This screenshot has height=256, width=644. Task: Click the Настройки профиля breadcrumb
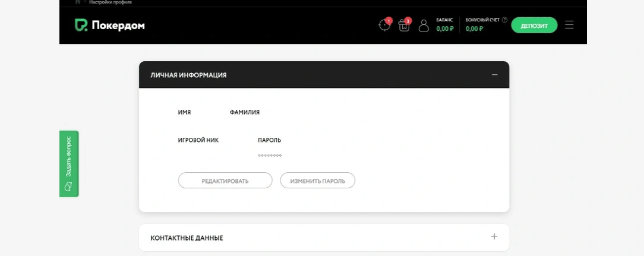[x=111, y=2]
